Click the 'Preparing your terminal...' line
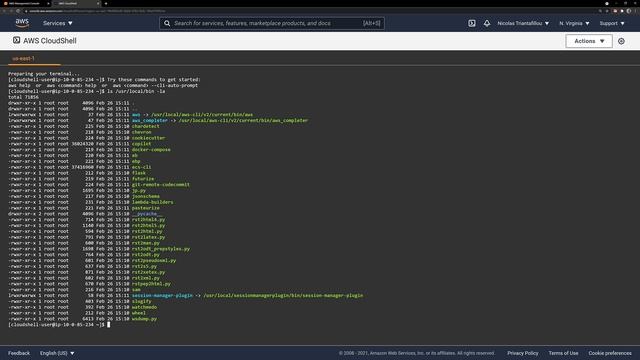Image resolution: width=640 pixels, height=360 pixels. pos(44,74)
